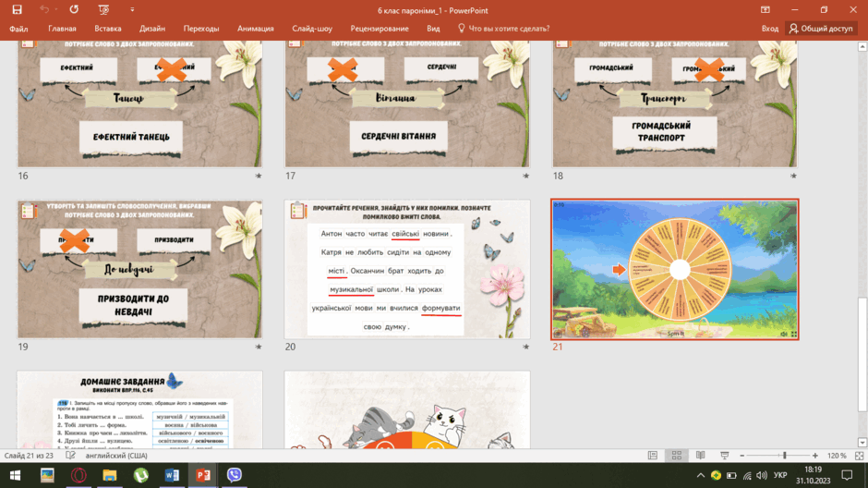Viewport: 868px width, 488px height.
Task: Show hidden tray icons chevron
Action: tap(700, 475)
